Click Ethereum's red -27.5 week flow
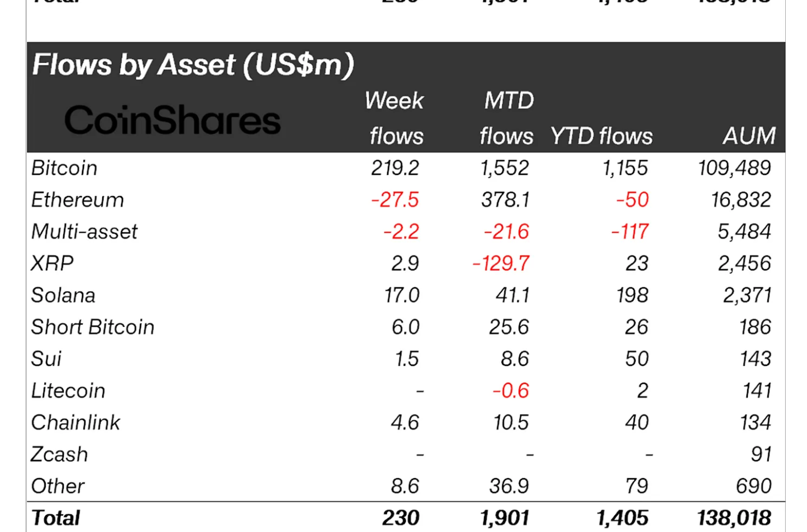 click(x=395, y=200)
